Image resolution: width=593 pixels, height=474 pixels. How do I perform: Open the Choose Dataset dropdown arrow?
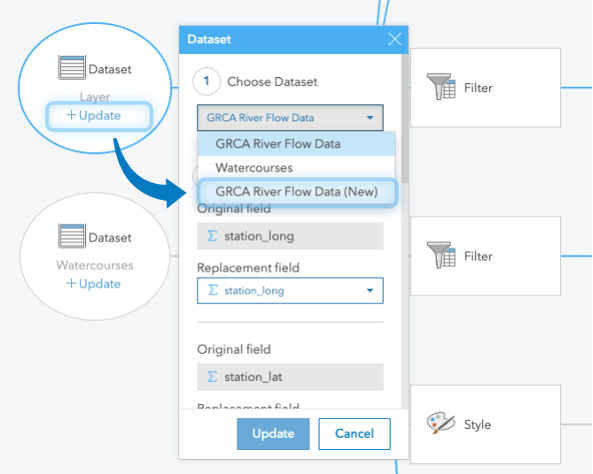coord(370,118)
